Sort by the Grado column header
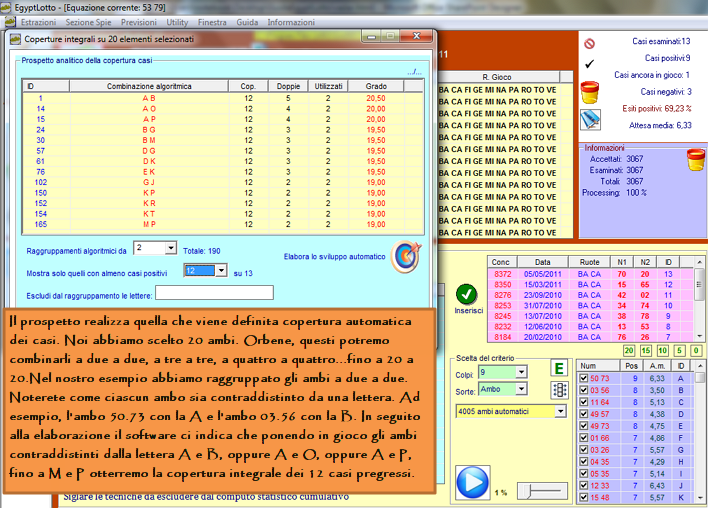 pos(376,86)
